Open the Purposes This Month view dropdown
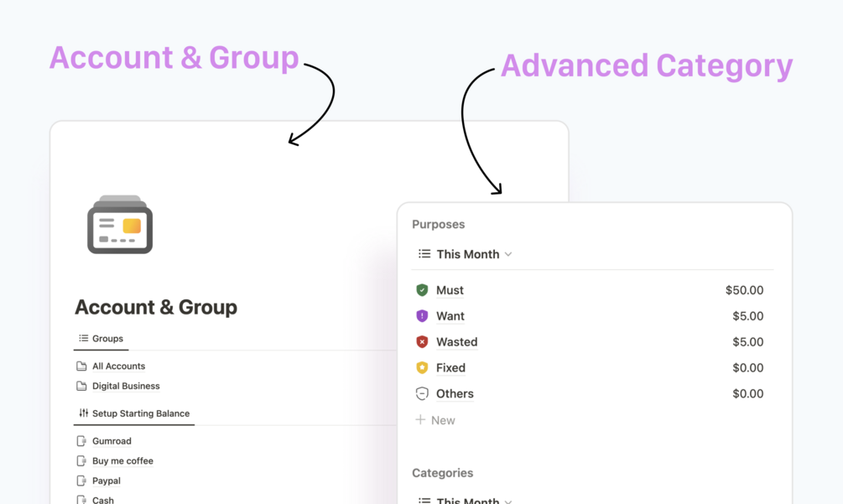This screenshot has width=843, height=504. click(465, 254)
